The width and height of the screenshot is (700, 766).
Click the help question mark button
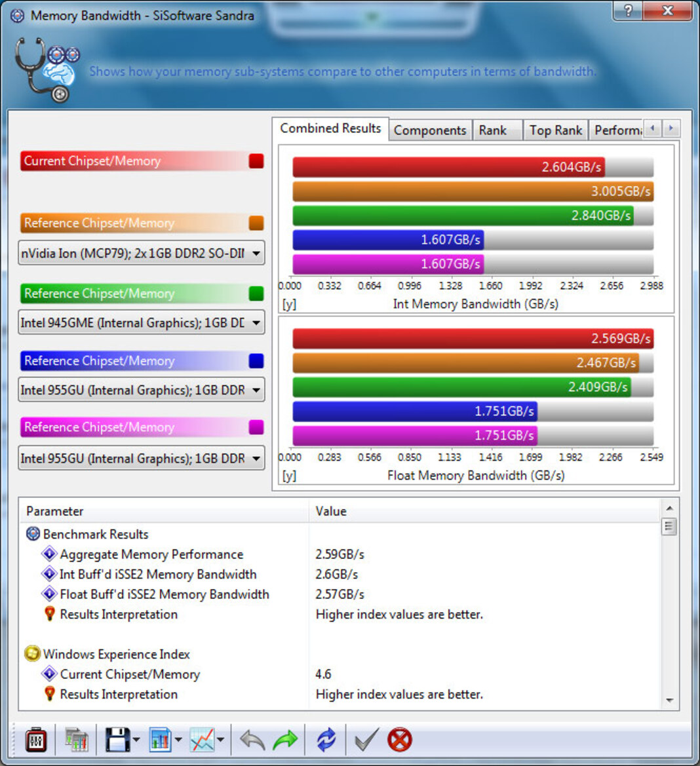click(628, 10)
